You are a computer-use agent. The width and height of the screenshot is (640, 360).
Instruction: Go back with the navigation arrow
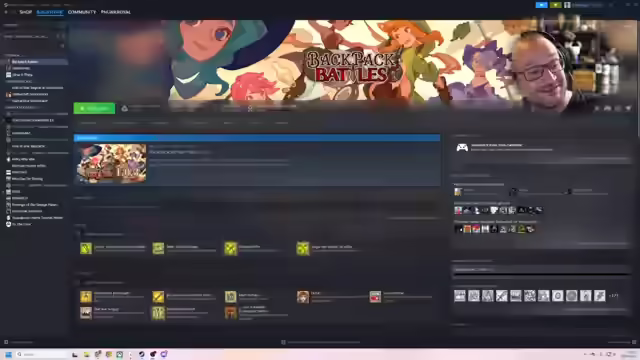click(6, 12)
